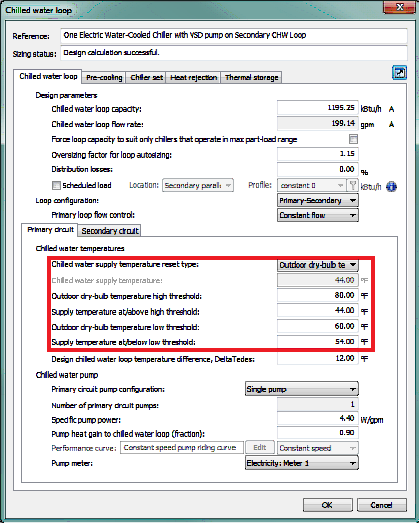Click the blue info globe icon
This screenshot has width=419, height=523.
pos(392,186)
